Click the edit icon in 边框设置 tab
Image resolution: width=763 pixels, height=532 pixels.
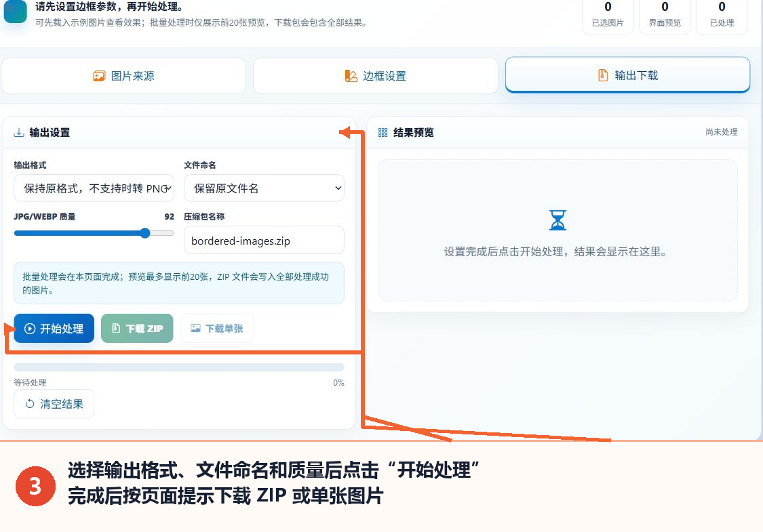[351, 76]
